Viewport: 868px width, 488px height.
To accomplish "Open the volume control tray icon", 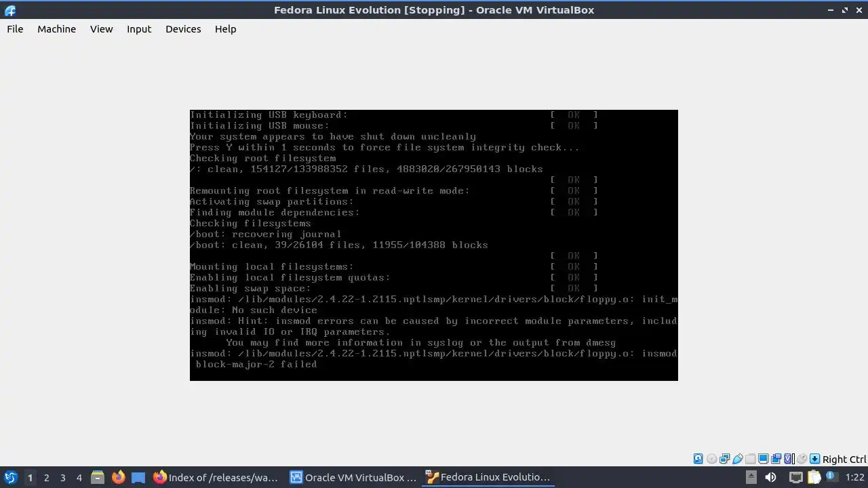I will click(x=770, y=477).
